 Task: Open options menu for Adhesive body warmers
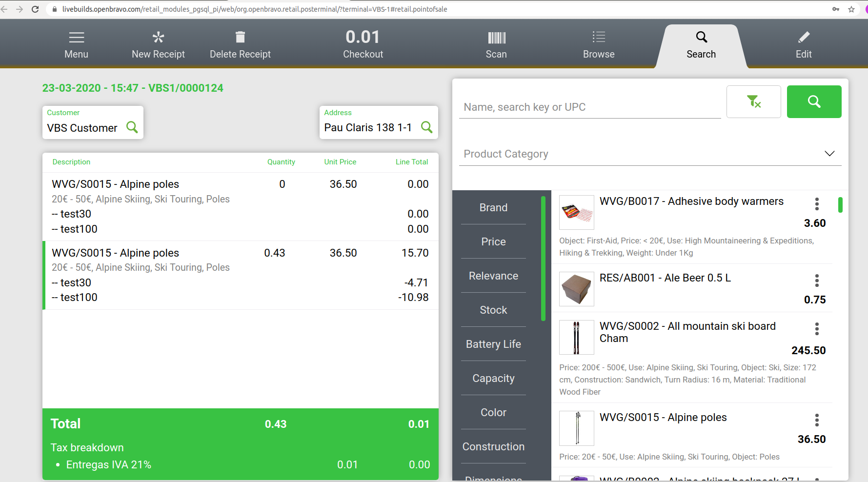817,204
